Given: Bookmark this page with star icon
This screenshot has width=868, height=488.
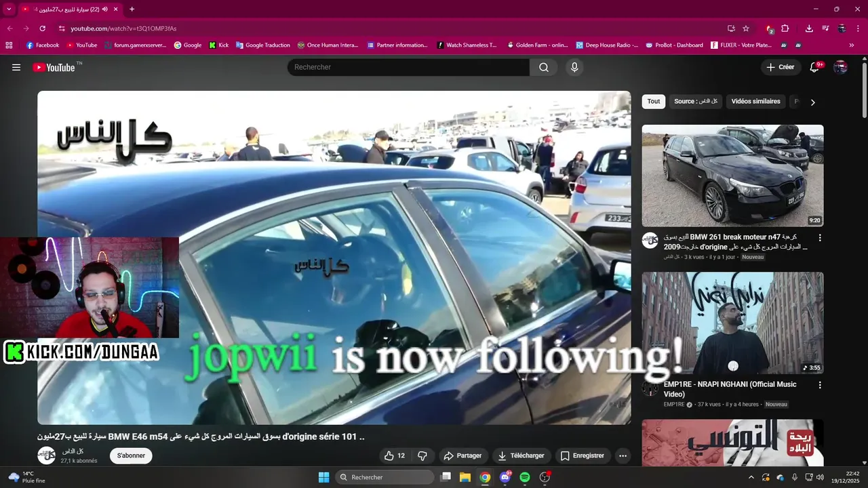Looking at the screenshot, I should (746, 28).
